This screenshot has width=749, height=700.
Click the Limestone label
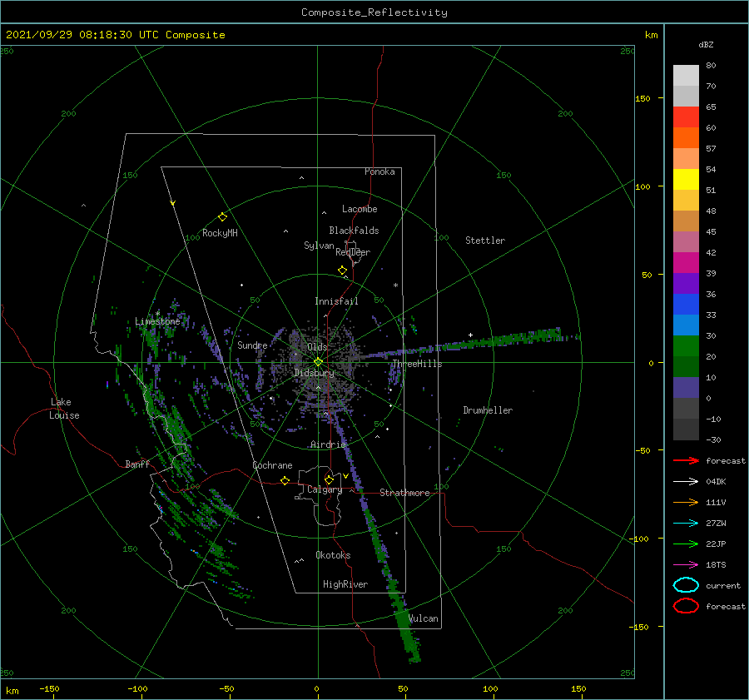(157, 321)
